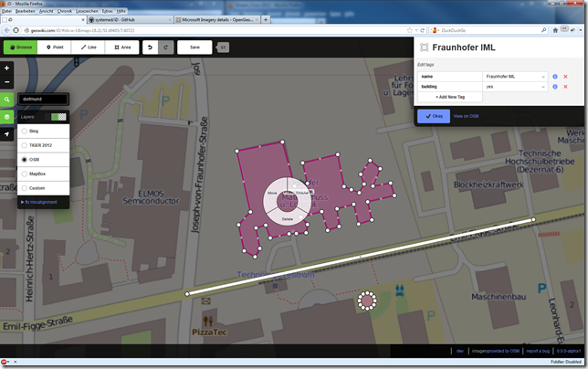Open the Lesezeichen menu
This screenshot has width=588, height=369.
(x=87, y=11)
